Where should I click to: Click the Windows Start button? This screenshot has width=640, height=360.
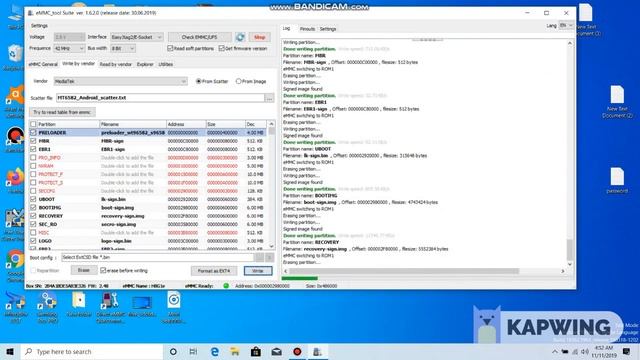point(10,351)
